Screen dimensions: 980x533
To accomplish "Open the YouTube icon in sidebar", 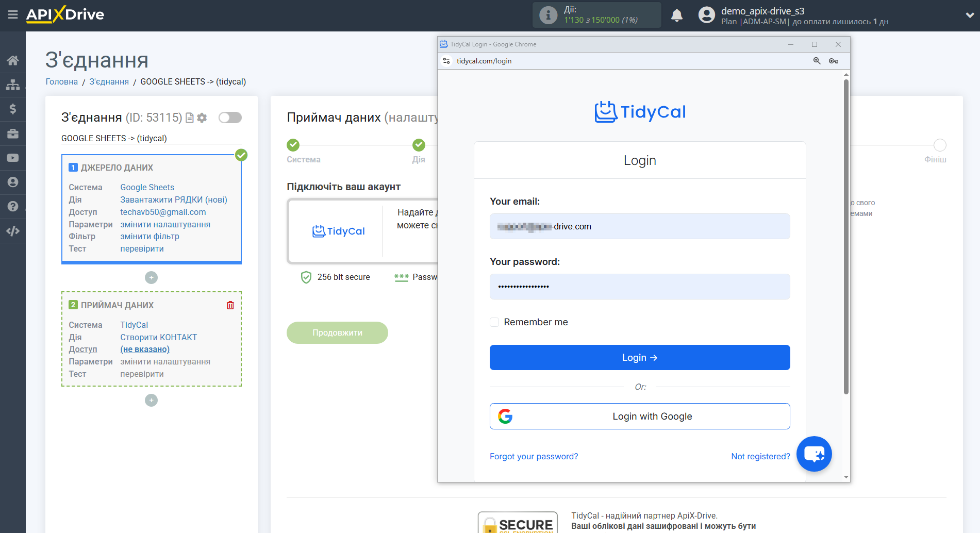I will (x=13, y=157).
